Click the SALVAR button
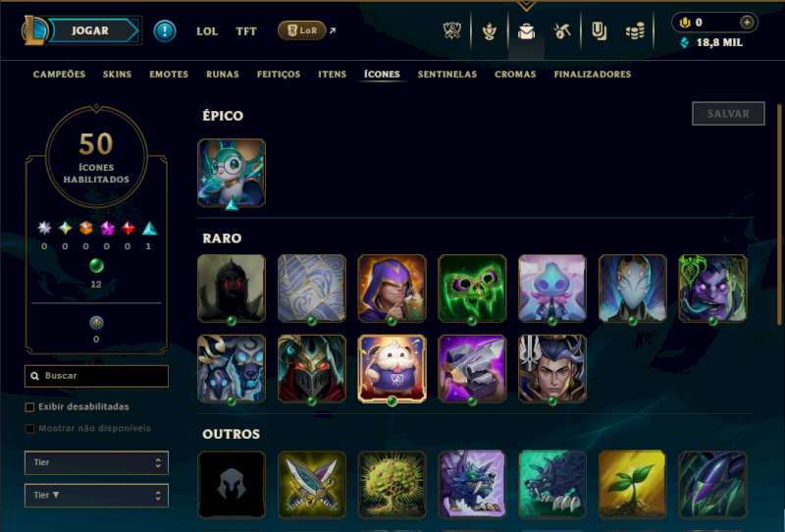785x532 pixels. point(728,114)
